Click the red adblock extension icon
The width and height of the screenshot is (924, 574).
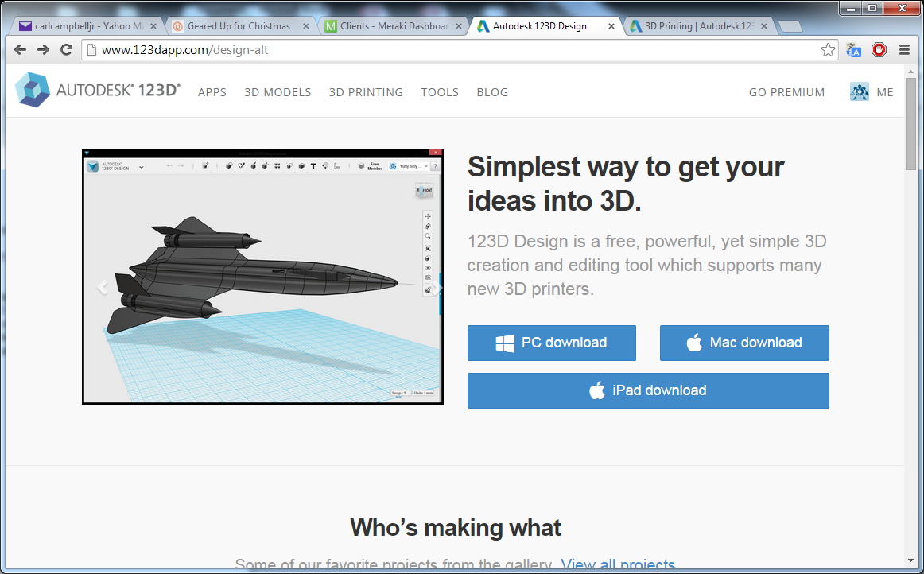pyautogui.click(x=879, y=50)
